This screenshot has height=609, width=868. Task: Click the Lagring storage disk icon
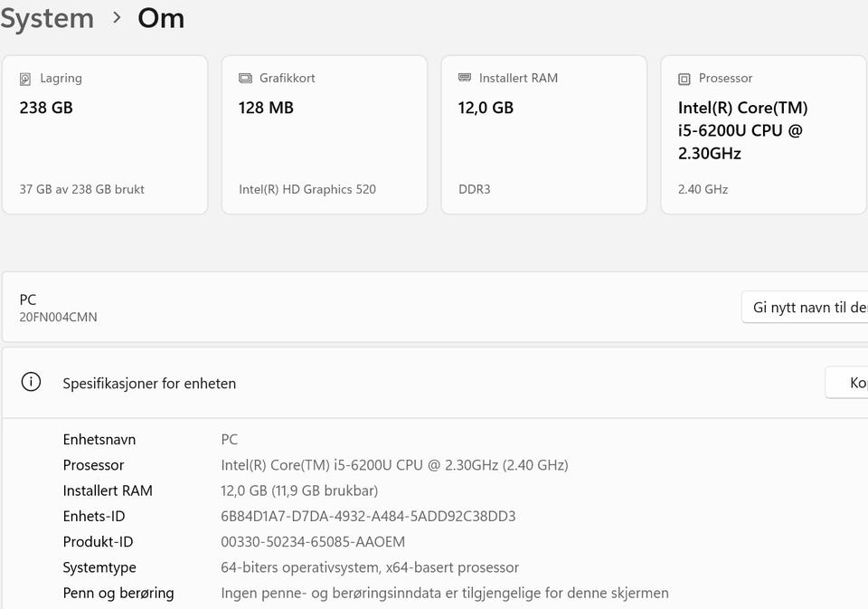[25, 79]
